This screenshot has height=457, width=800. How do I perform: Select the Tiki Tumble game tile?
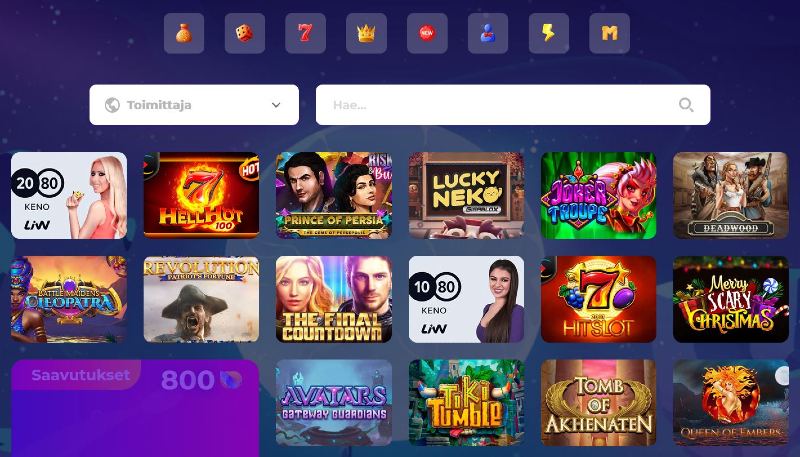pyautogui.click(x=466, y=403)
